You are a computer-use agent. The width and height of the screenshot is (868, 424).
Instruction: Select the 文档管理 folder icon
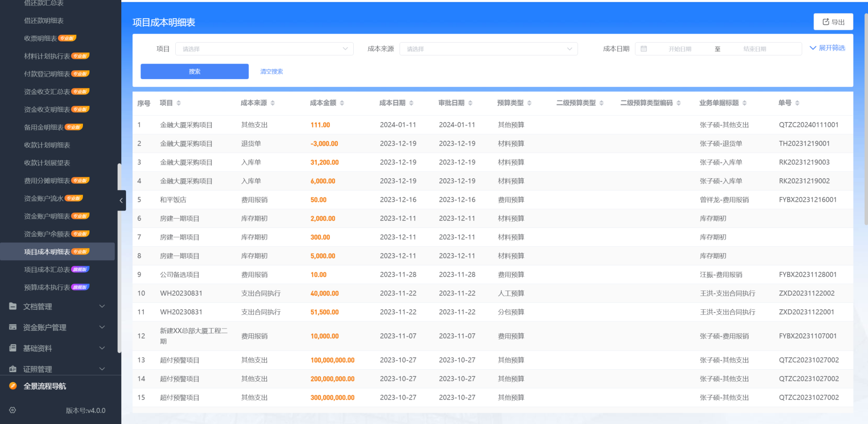12,306
